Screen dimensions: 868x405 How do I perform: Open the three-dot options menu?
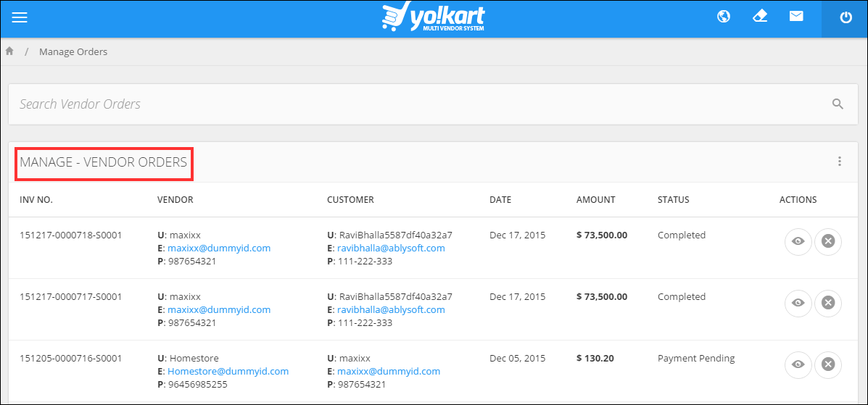(x=840, y=162)
